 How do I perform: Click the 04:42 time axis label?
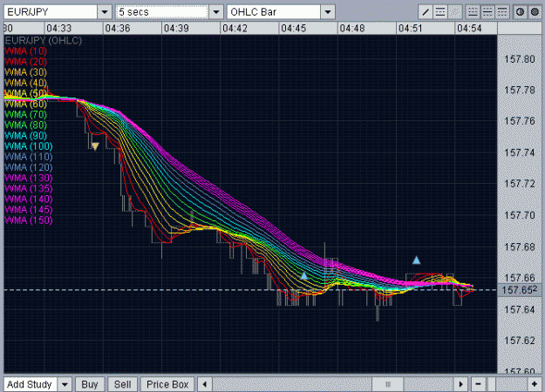pos(235,29)
